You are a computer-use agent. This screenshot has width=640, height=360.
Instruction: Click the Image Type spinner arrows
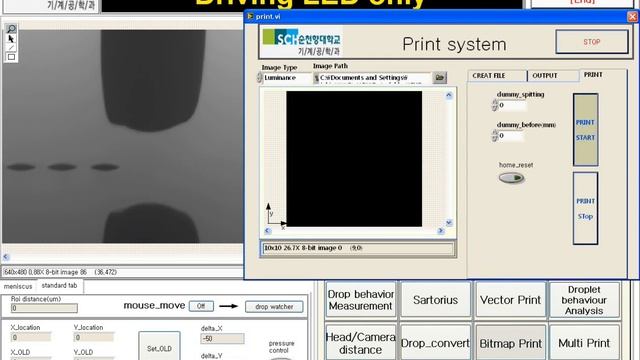pos(260,78)
